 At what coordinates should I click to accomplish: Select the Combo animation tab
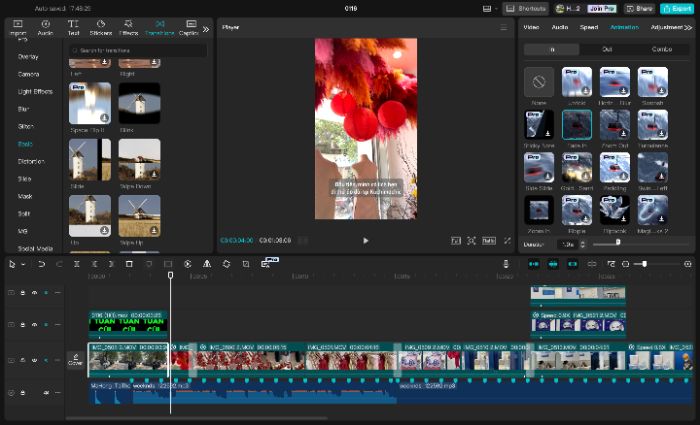coord(662,49)
